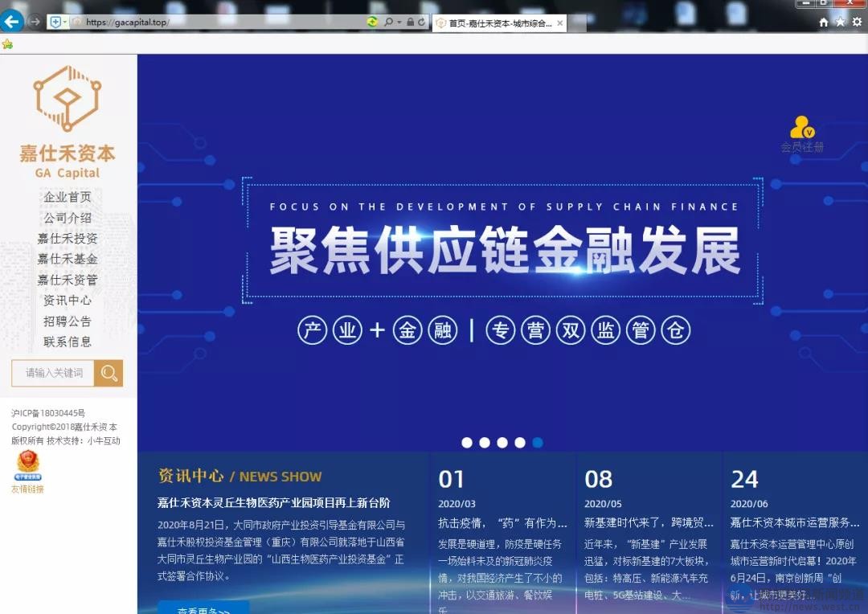Click the refresh icon in address bar
868x614 pixels.
tap(422, 22)
